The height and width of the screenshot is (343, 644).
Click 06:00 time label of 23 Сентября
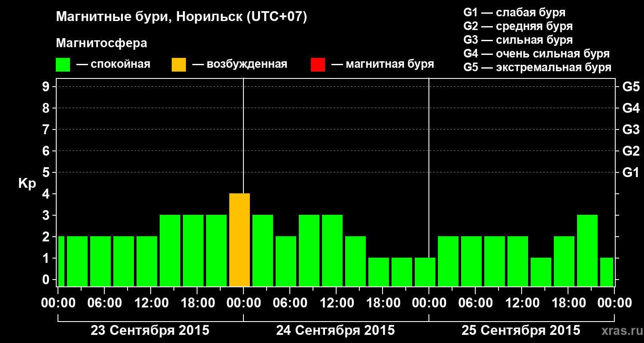[x=104, y=303]
